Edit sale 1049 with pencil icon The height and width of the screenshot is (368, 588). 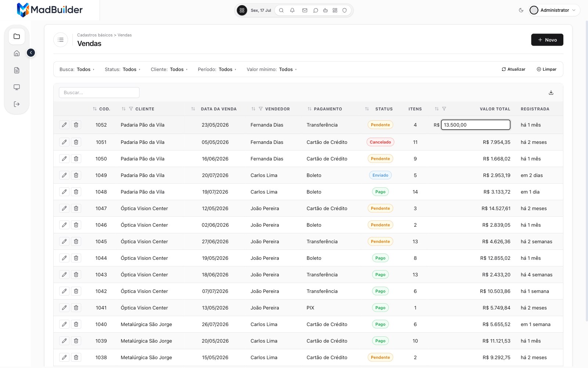[x=64, y=175]
